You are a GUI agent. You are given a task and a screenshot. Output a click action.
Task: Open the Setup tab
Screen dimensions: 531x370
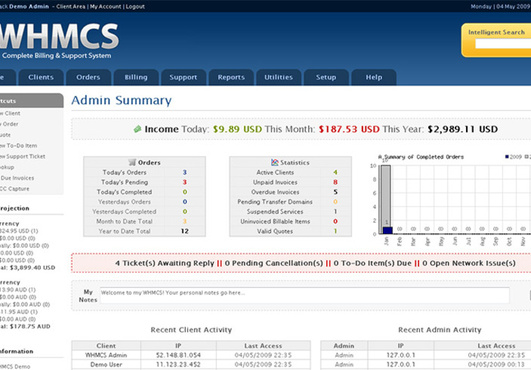pos(326,77)
